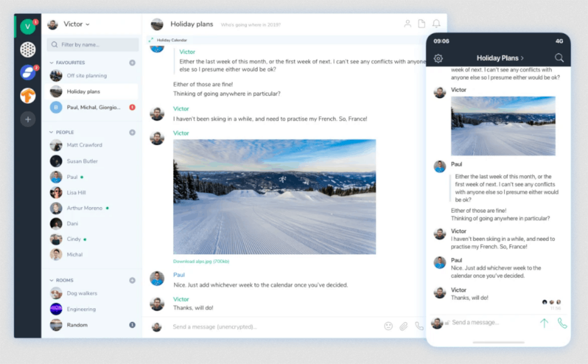Open ski image thumbnail in mobile chat
The image size is (588, 364).
coord(503,126)
